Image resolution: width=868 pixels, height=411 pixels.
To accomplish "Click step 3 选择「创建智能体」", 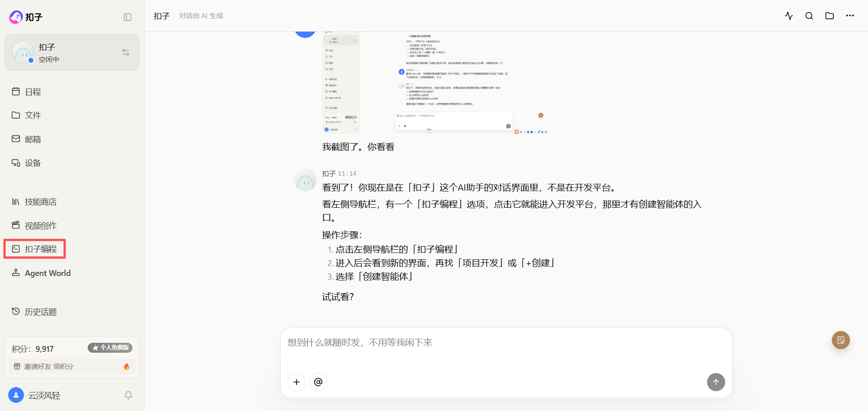I will coord(374,276).
